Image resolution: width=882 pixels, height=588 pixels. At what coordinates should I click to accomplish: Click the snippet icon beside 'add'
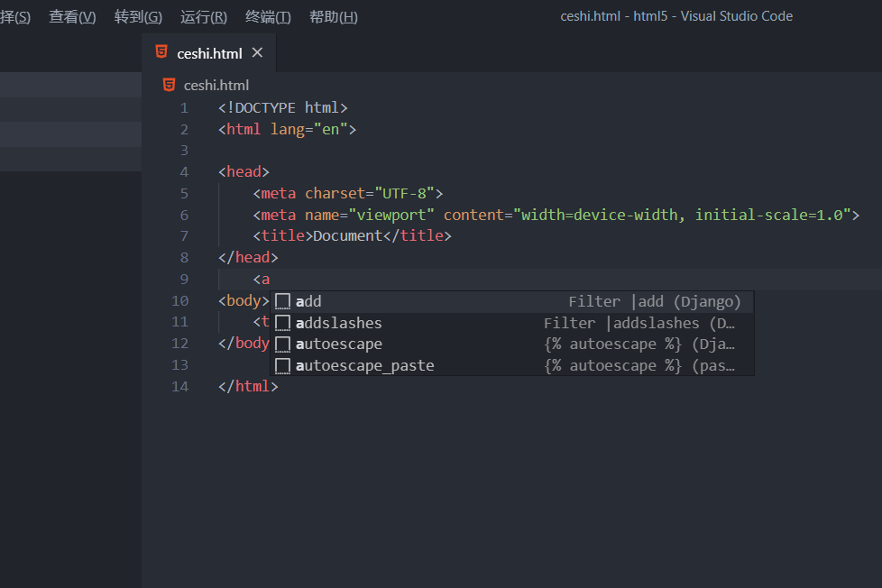click(282, 301)
